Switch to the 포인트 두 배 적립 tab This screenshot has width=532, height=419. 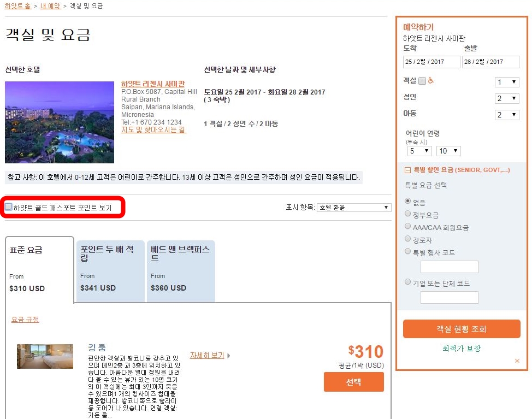(111, 271)
